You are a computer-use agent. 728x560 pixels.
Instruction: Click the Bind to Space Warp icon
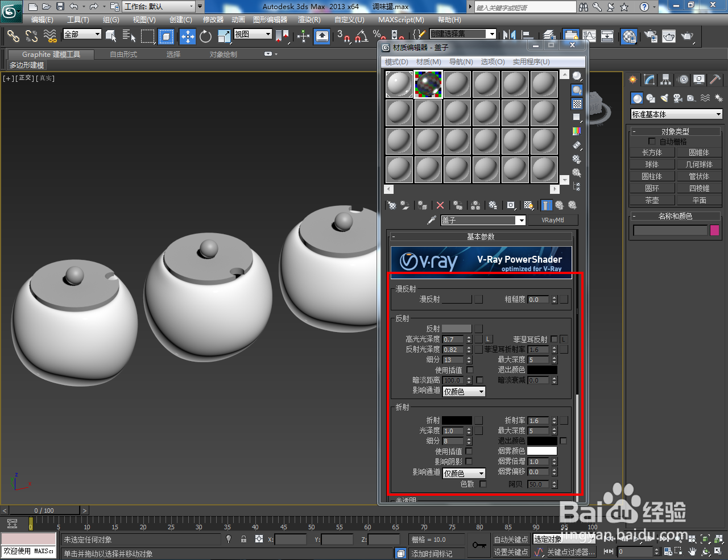51,36
